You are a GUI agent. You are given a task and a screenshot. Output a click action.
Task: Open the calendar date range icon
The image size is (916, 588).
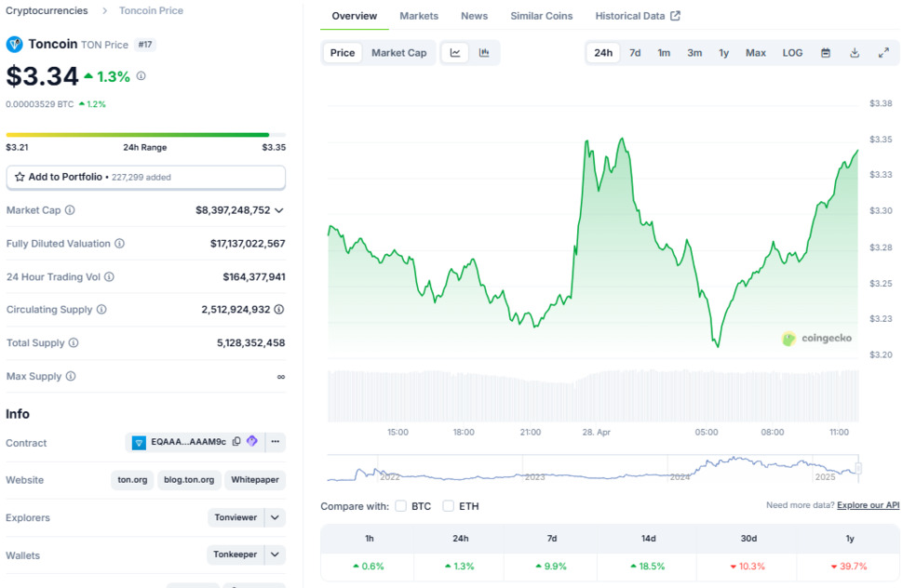[x=826, y=53]
